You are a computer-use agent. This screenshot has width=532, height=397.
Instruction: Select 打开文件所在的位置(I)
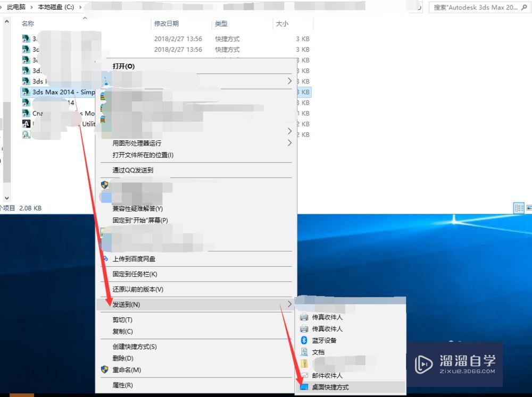[143, 155]
